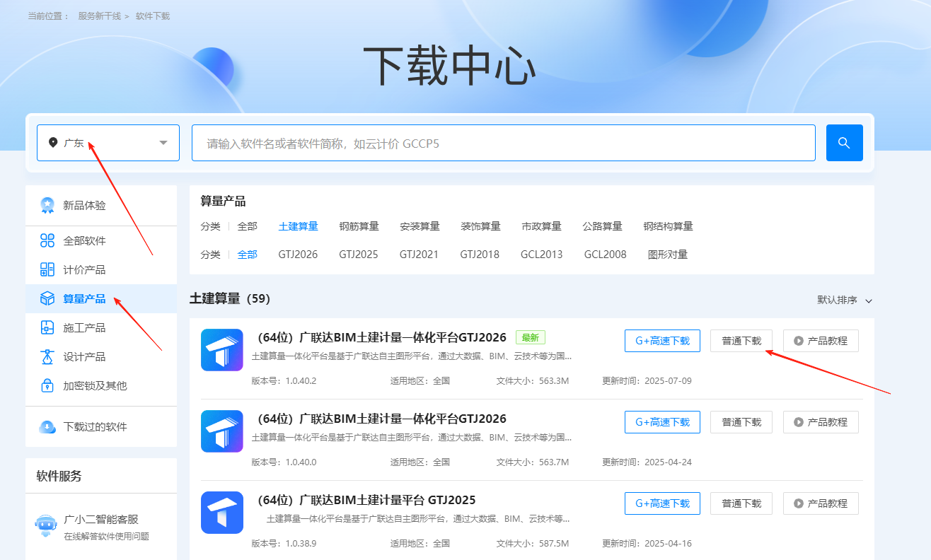Filter by GCL2008 version

tap(606, 255)
